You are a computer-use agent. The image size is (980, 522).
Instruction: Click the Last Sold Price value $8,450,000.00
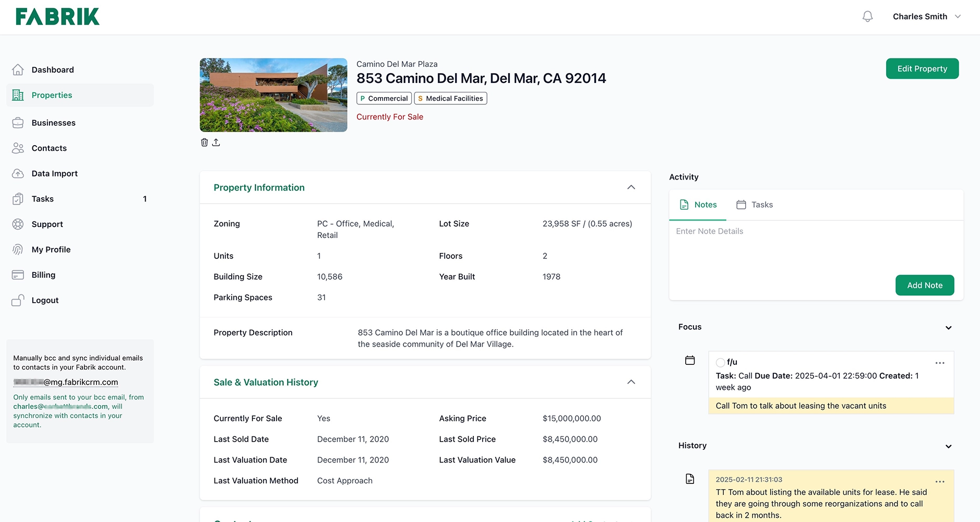point(570,440)
